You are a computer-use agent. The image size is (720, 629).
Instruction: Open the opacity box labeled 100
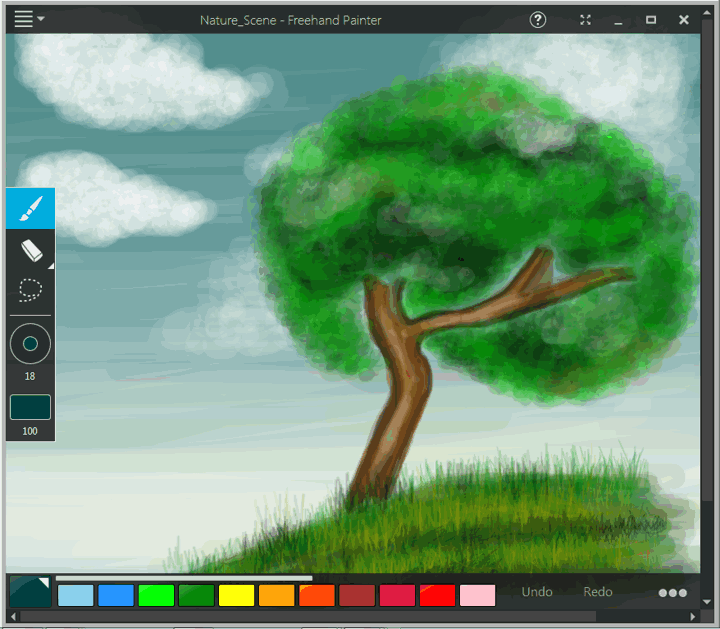tap(30, 407)
